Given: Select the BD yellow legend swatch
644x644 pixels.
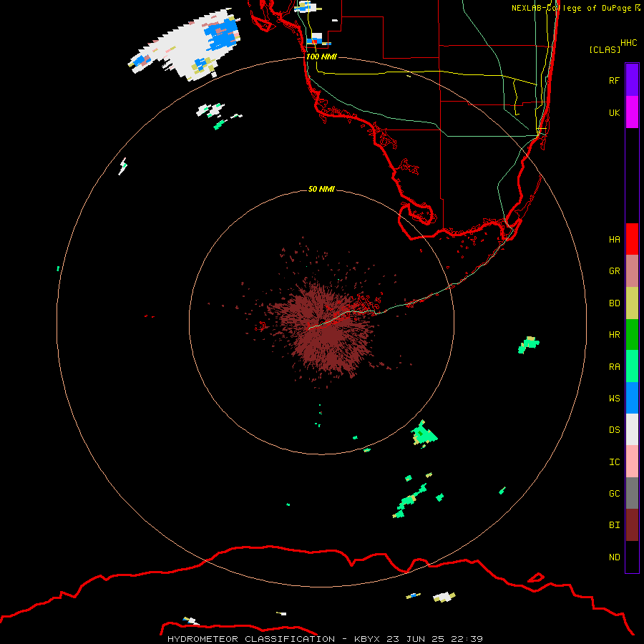Looking at the screenshot, I should (632, 303).
